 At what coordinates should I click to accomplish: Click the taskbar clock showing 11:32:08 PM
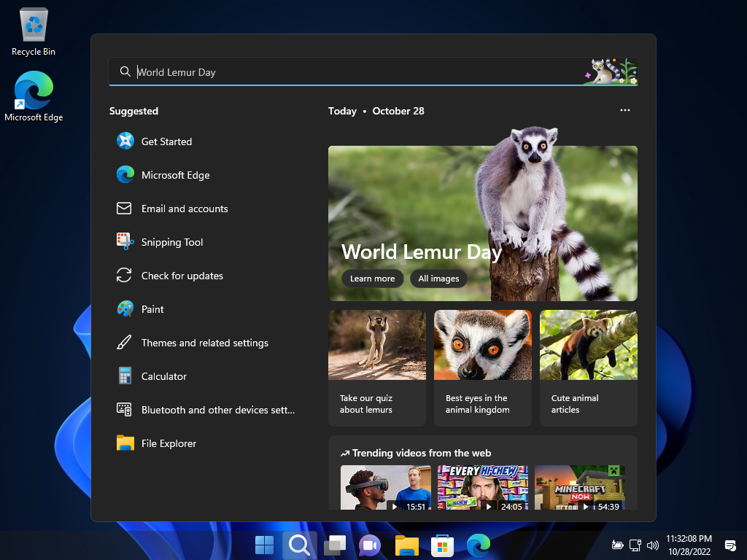[689, 539]
